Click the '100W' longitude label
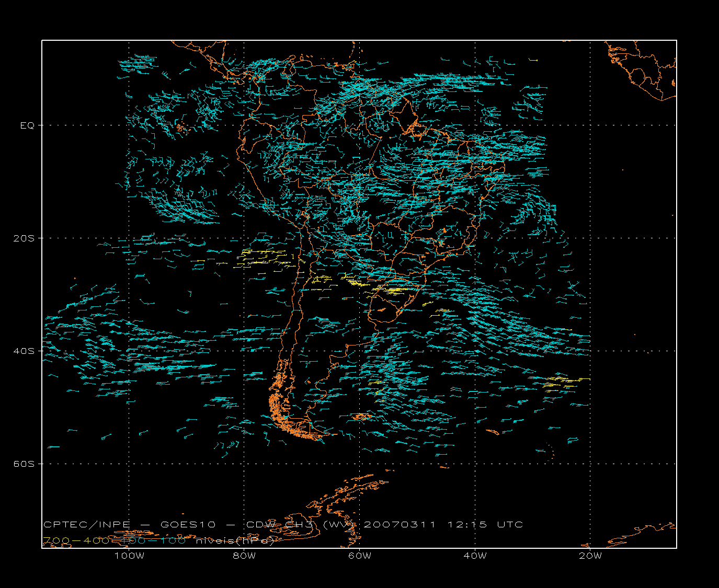This screenshot has width=719, height=588. click(129, 556)
